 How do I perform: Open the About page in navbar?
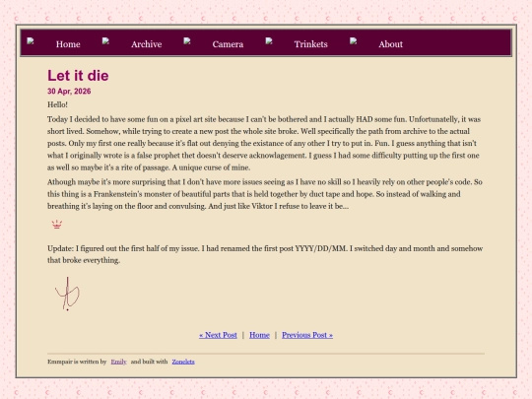(390, 44)
